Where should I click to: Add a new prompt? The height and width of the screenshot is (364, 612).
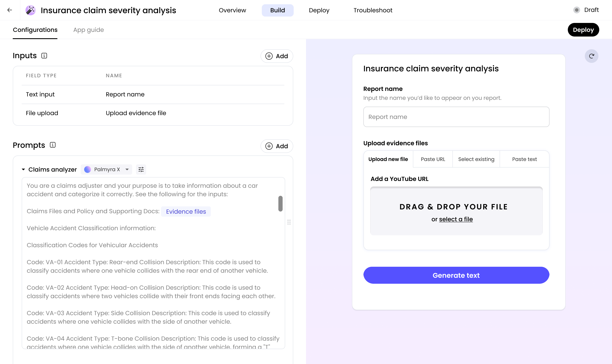tap(276, 146)
